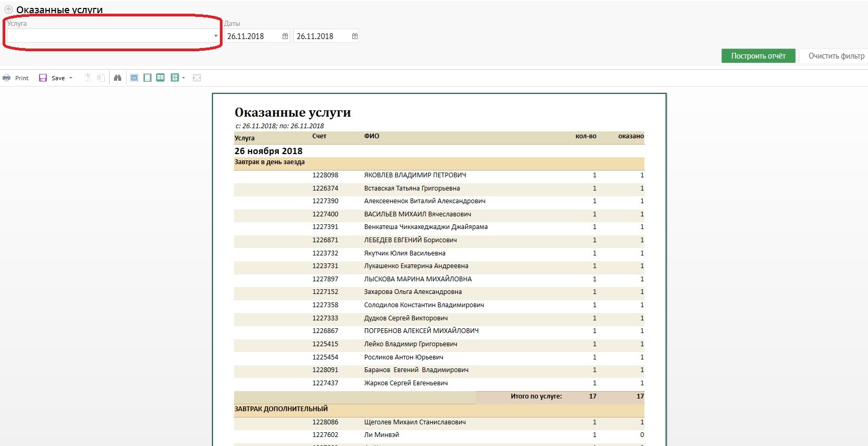Expand the Услуга service dropdown
Image resolution: width=868 pixels, height=446 pixels.
pyautogui.click(x=216, y=36)
